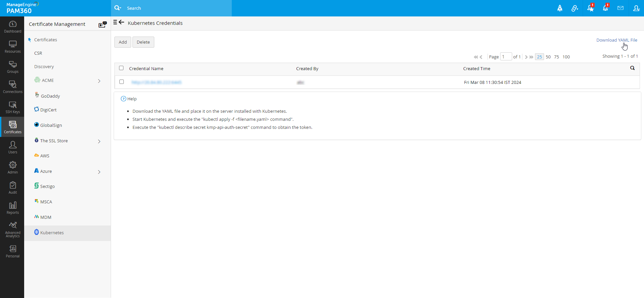Show 25 rows per page
This screenshot has width=644, height=298.
coord(539,57)
